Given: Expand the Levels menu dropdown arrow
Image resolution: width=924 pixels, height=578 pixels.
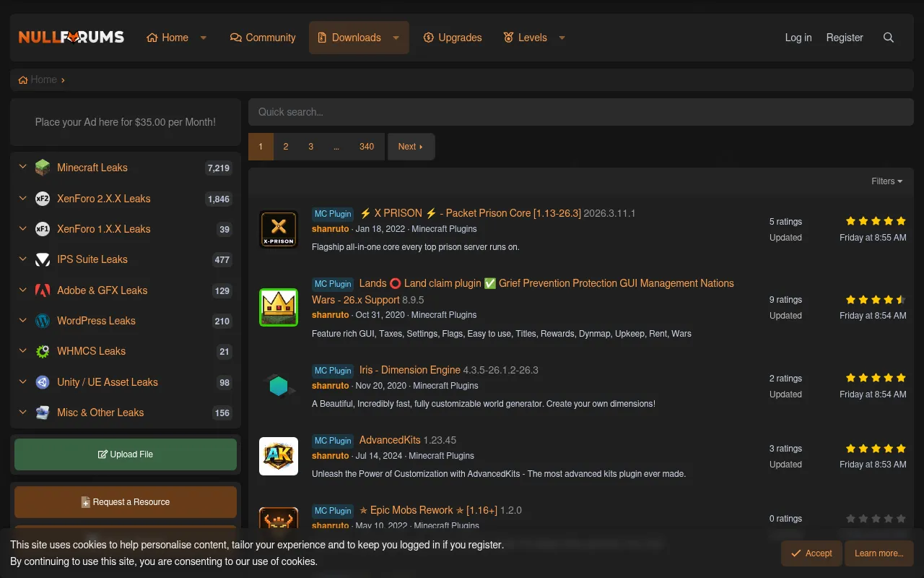Looking at the screenshot, I should pyautogui.click(x=562, y=38).
